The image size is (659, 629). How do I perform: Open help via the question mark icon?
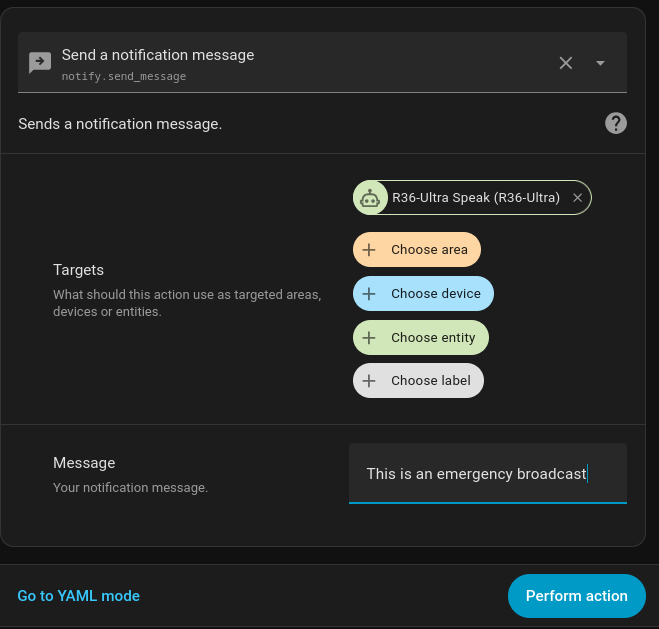click(x=616, y=123)
